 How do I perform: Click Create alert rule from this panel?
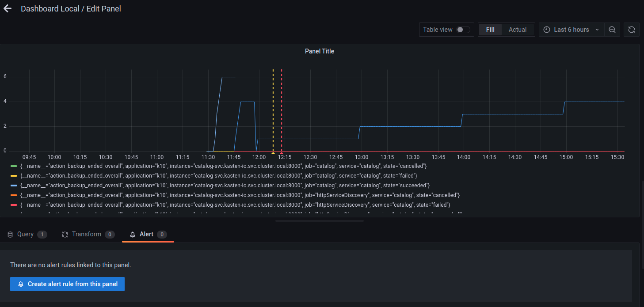(67, 284)
